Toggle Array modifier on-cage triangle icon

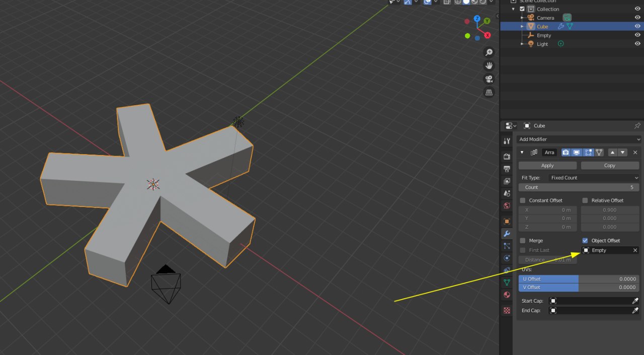click(599, 152)
